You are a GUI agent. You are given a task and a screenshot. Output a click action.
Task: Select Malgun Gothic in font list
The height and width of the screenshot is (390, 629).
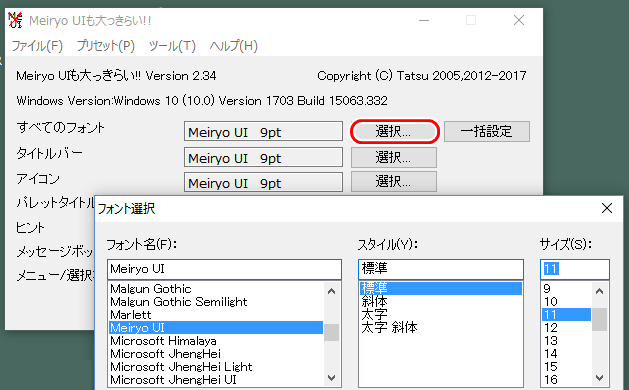(x=216, y=288)
